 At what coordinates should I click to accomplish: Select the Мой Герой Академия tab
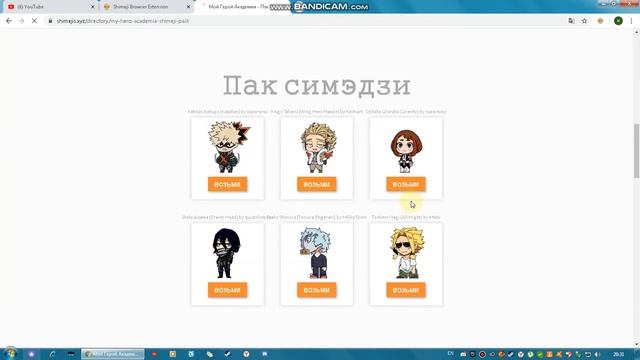tap(241, 7)
